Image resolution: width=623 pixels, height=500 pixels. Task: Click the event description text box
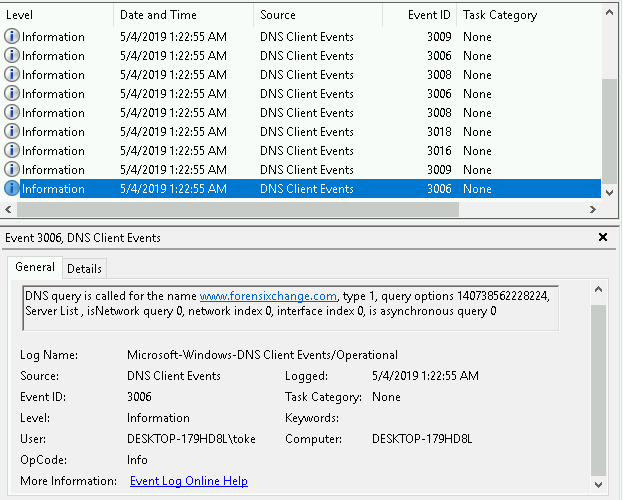291,308
